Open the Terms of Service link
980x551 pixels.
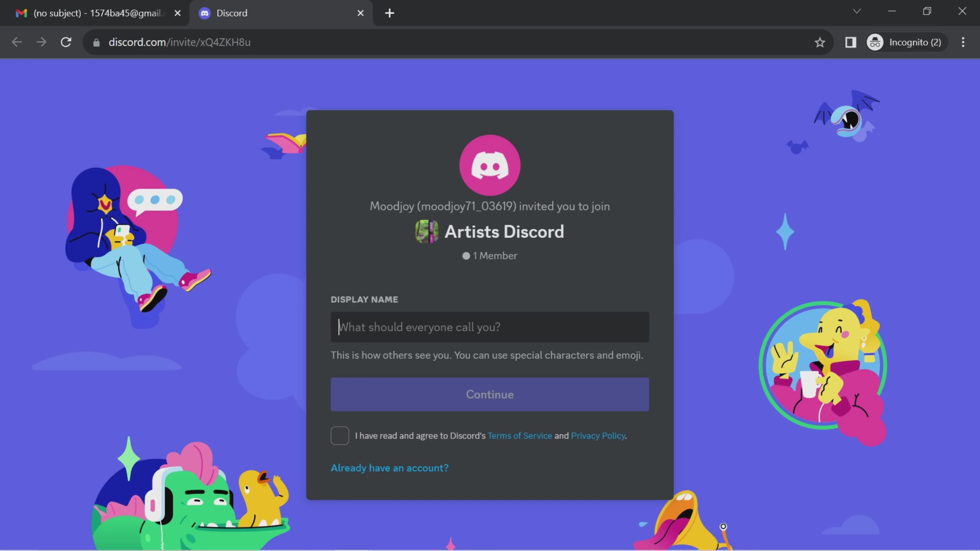point(520,436)
